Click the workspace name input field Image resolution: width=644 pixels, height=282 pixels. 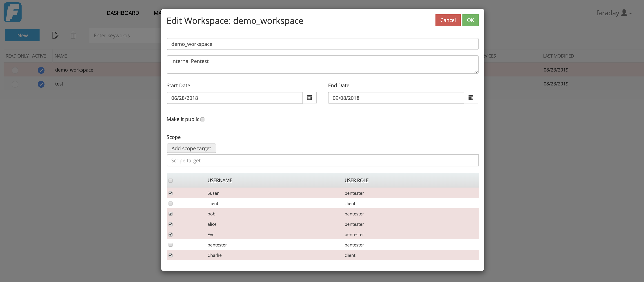click(x=322, y=44)
